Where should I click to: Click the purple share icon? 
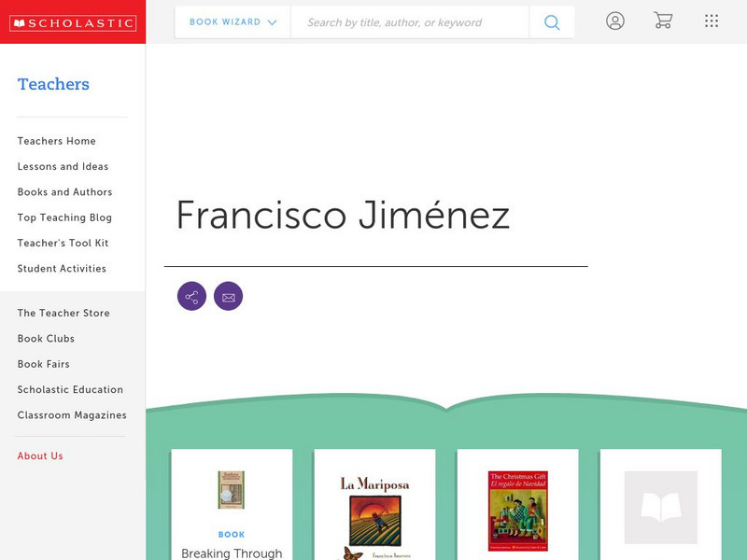click(x=191, y=296)
